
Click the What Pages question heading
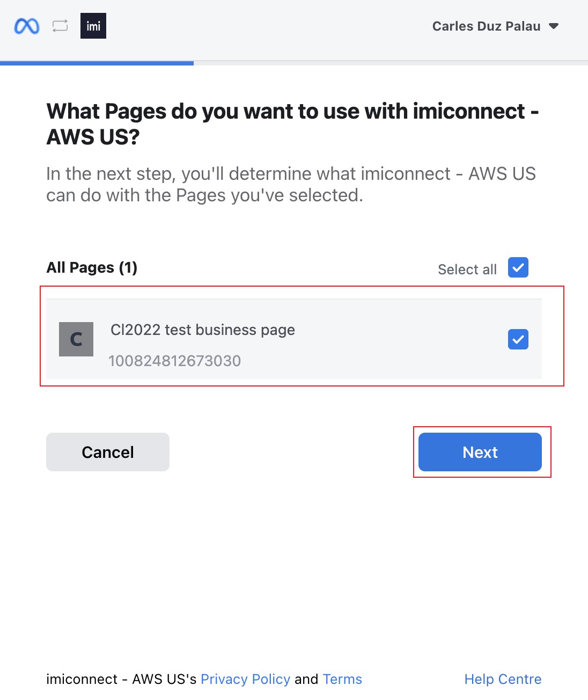(x=293, y=124)
